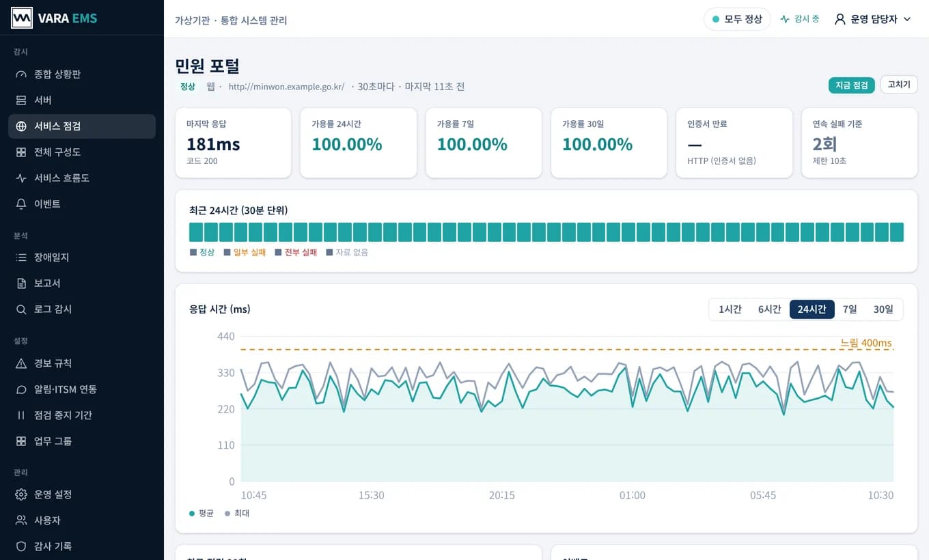Open 이벤트 bell icon

21,204
